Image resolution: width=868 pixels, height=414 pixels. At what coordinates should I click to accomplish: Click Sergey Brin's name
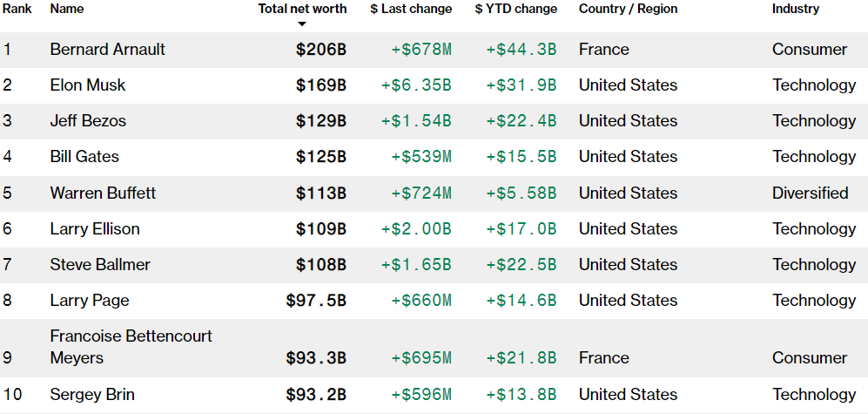click(x=92, y=395)
